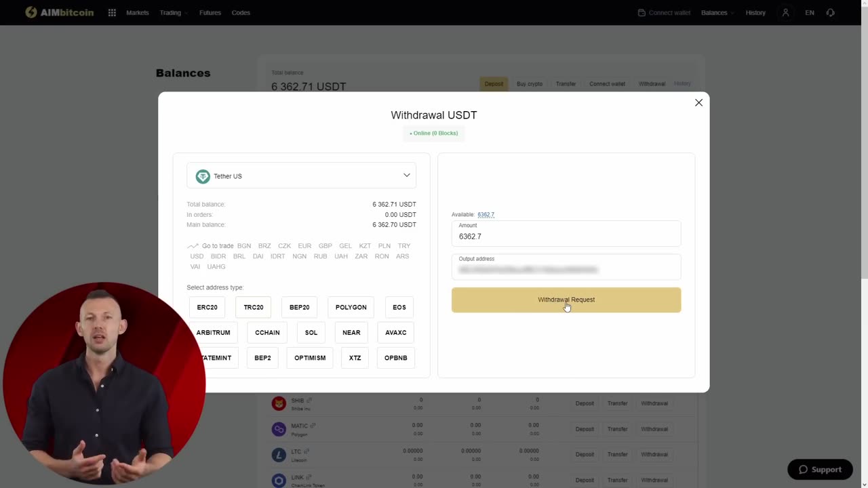The height and width of the screenshot is (488, 868).
Task: Select the EOS address type
Action: pos(399,307)
